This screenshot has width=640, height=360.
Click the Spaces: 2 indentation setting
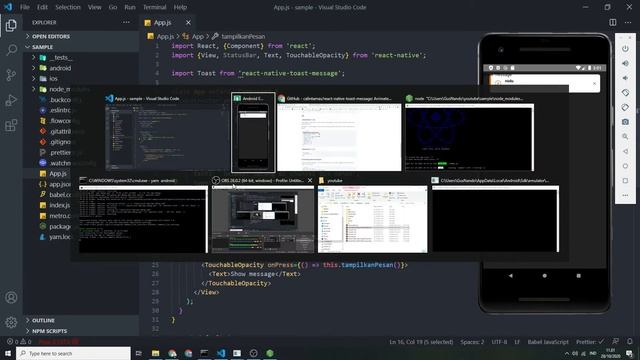pos(472,342)
